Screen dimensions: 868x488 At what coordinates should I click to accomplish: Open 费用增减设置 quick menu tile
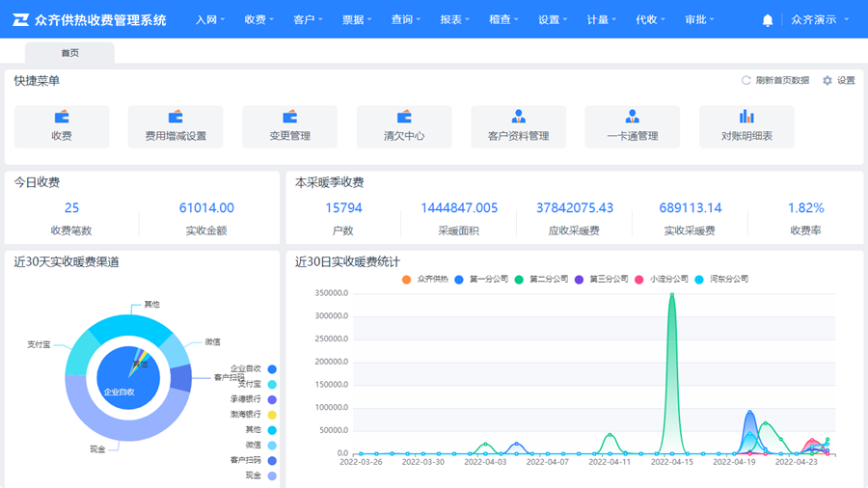point(176,126)
